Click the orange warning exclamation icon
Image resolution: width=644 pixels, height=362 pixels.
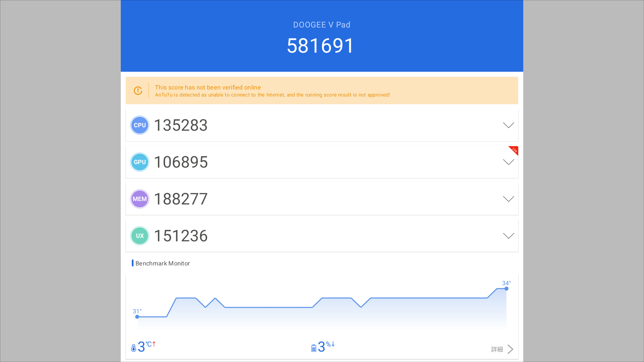pos(138,90)
